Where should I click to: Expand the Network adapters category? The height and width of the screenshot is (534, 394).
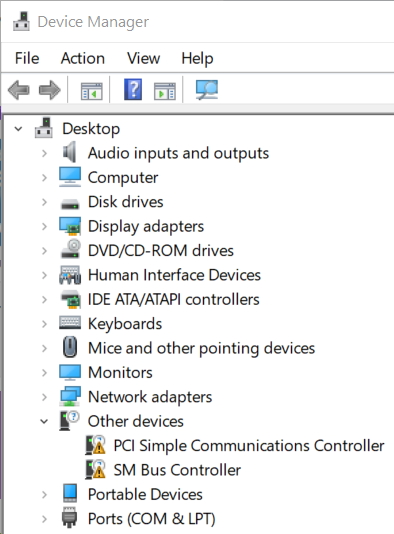click(x=44, y=397)
